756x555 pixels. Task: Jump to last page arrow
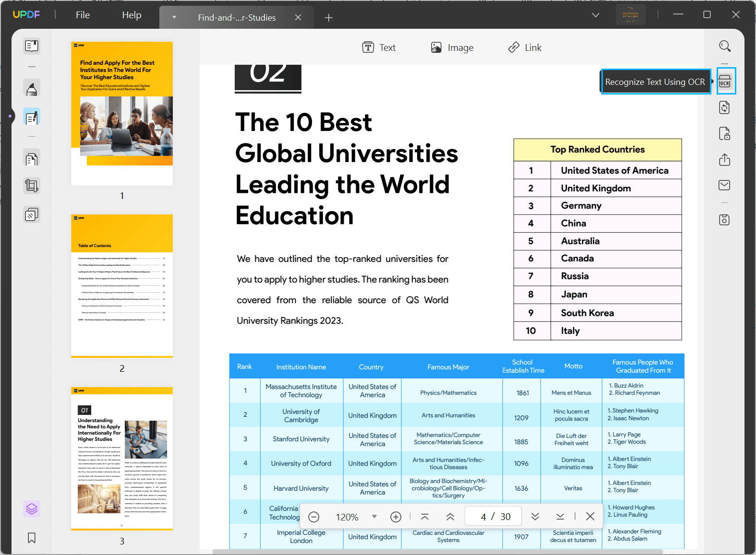click(560, 517)
